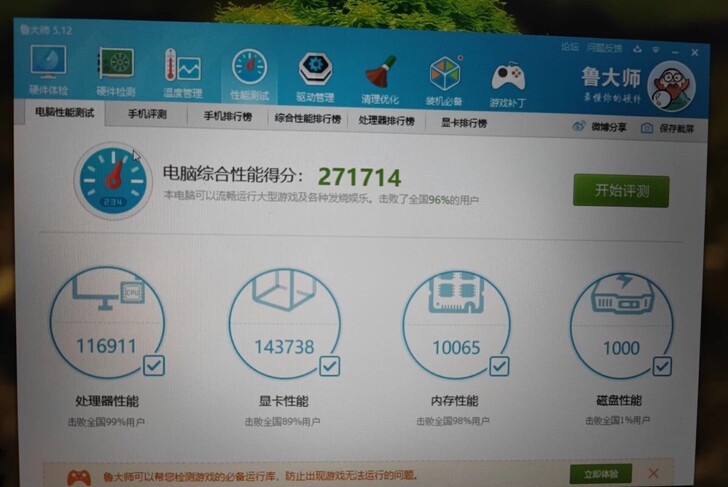Click the green 96% text in summary
728x487 pixels.
439,200
